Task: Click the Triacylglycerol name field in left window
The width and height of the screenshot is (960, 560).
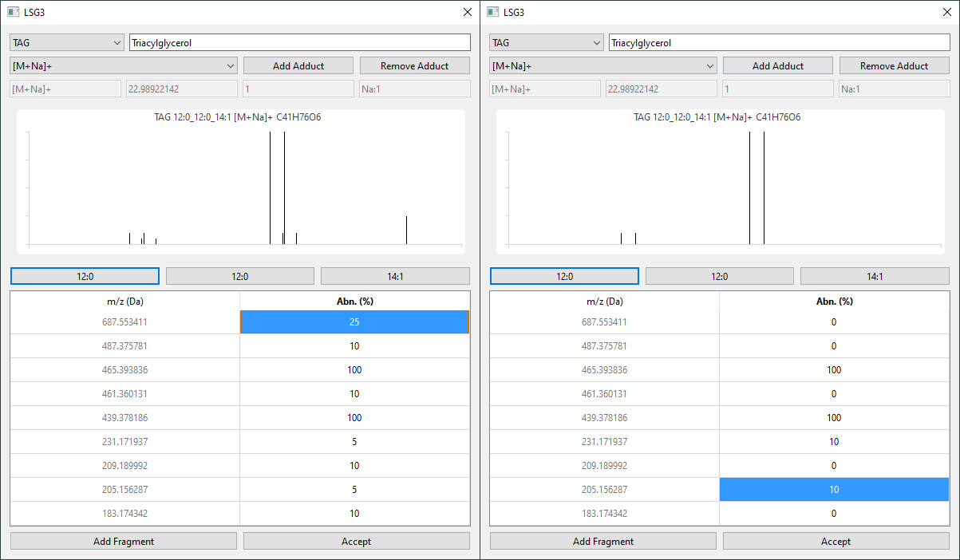Action: 300,42
